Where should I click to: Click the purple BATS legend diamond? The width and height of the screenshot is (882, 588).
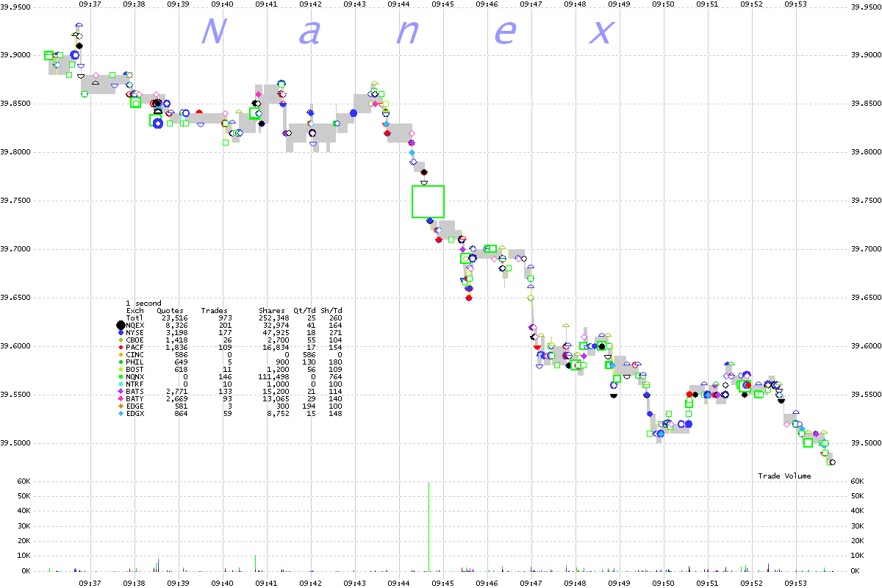(121, 392)
